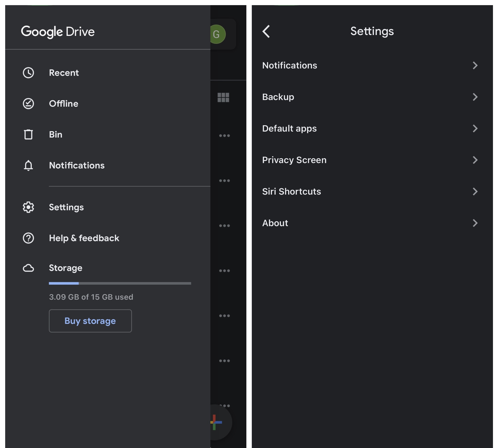Switch to grid view icon

tap(223, 97)
